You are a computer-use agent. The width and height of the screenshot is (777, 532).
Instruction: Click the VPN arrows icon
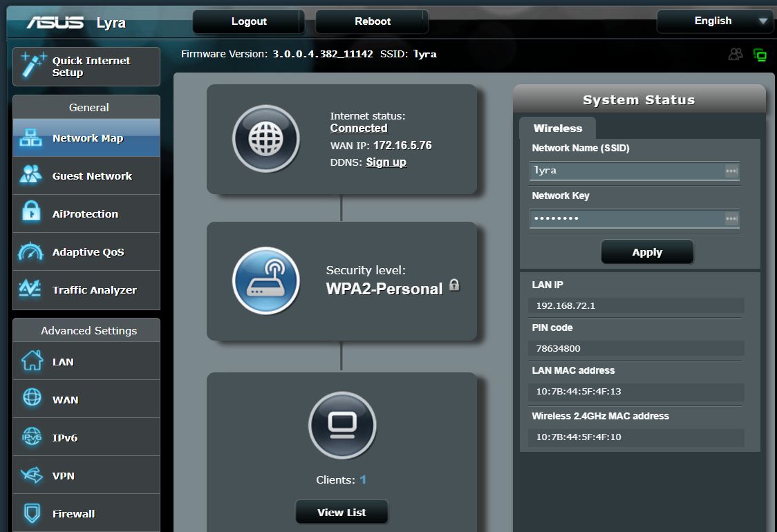32,475
